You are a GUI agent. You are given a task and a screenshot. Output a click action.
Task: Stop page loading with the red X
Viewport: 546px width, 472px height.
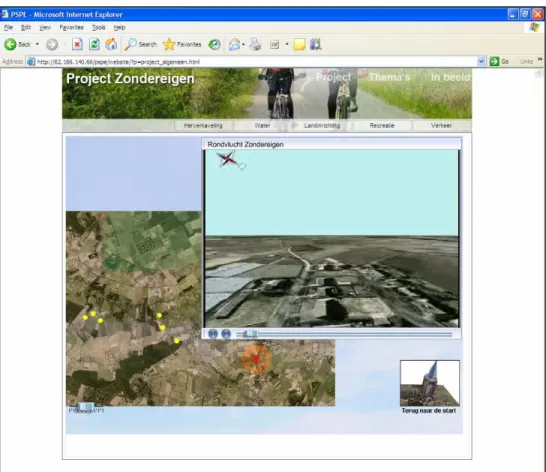77,44
